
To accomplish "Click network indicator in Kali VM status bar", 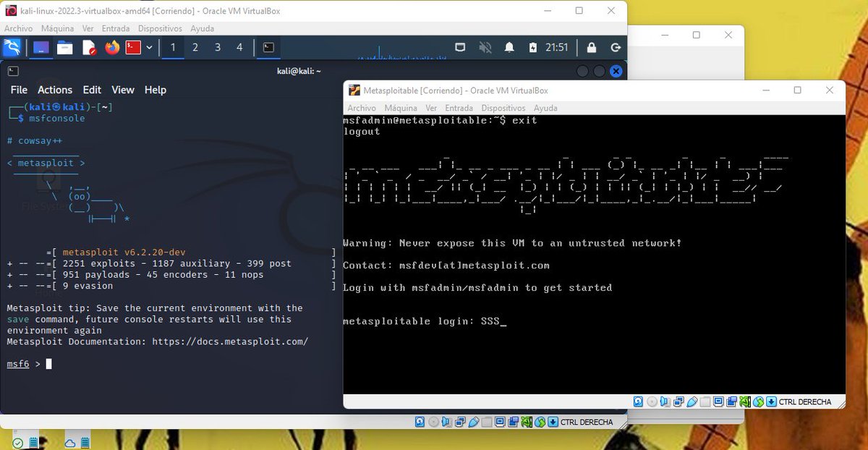I will (460, 422).
